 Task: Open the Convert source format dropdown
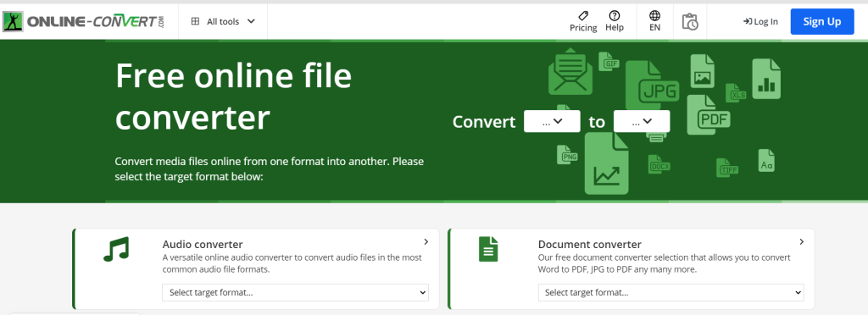tap(552, 121)
